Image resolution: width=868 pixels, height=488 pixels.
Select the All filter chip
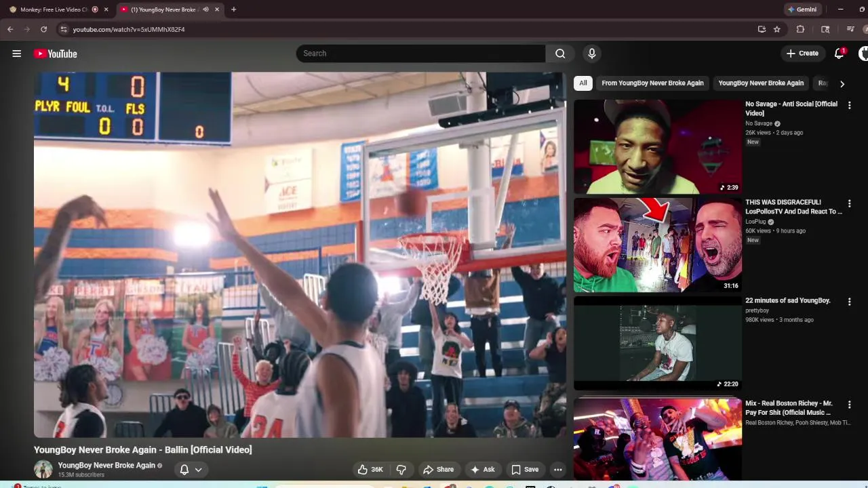(583, 83)
